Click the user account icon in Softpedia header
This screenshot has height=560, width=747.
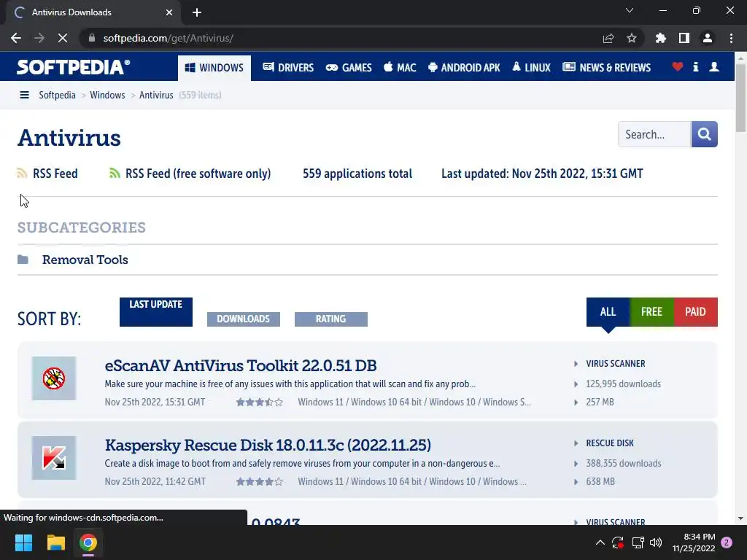[714, 66]
